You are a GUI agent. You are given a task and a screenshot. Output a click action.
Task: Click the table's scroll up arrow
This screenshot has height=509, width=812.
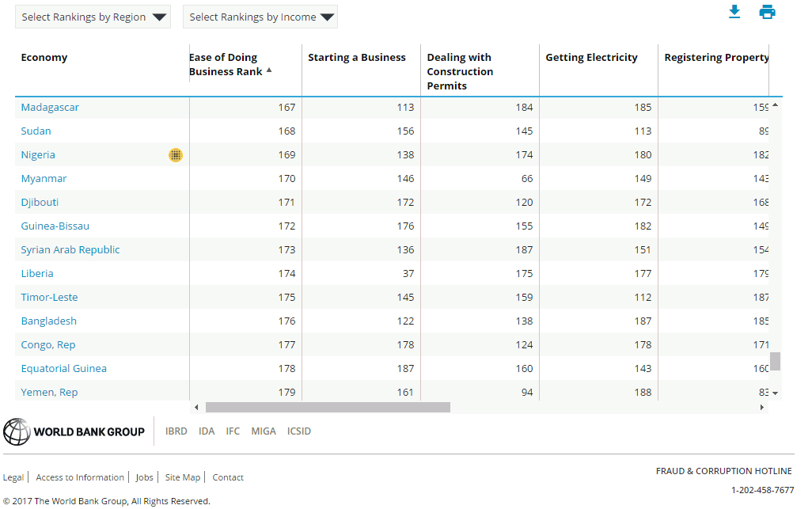tap(776, 105)
